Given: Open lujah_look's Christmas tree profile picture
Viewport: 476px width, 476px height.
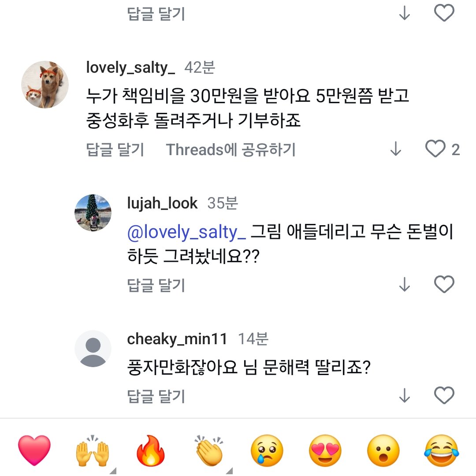Looking at the screenshot, I should (x=93, y=213).
